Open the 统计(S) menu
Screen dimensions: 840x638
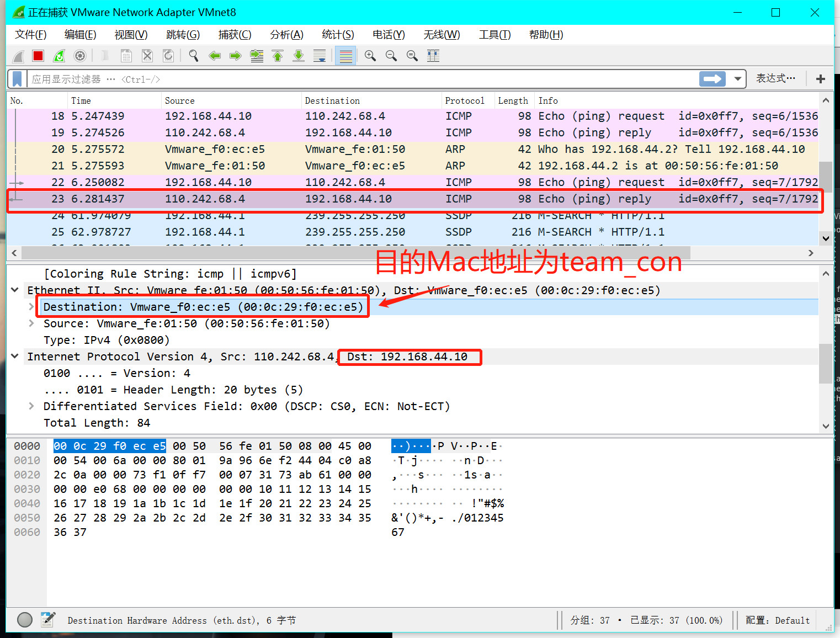[x=338, y=34]
